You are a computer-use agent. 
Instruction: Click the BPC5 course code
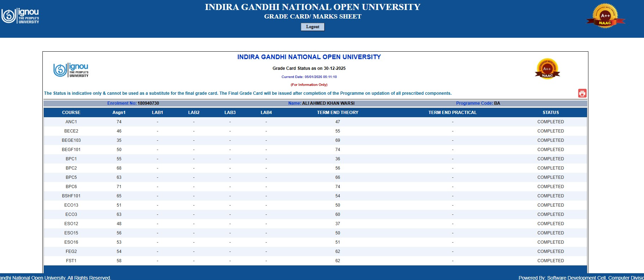click(71, 177)
